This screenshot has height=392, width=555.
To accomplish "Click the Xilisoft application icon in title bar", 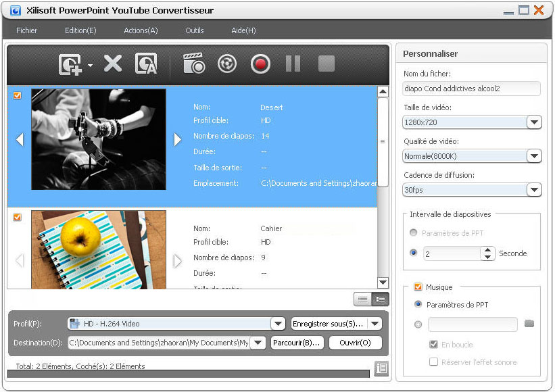I will 16,11.
